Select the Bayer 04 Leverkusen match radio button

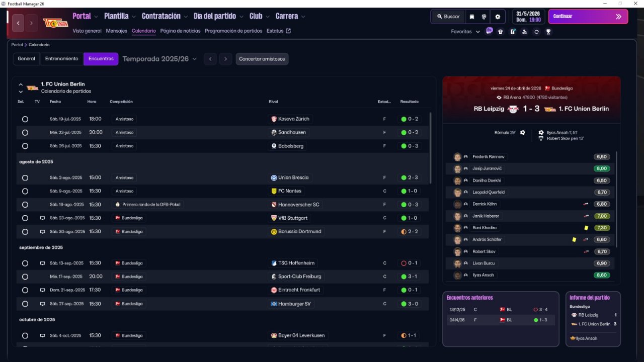(x=25, y=335)
